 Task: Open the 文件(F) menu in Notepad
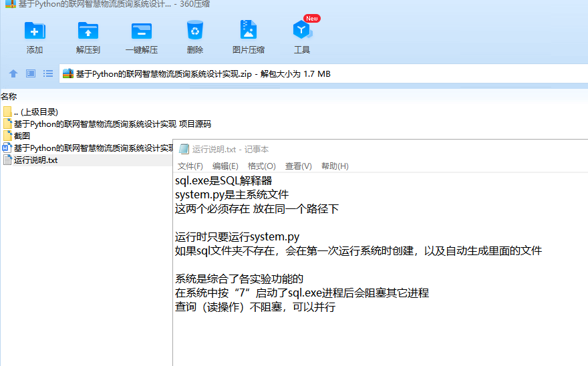190,166
